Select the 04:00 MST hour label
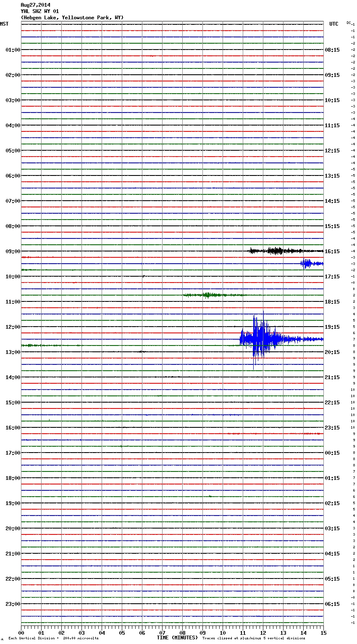Image resolution: width=357 pixels, height=644 pixels. point(13,126)
